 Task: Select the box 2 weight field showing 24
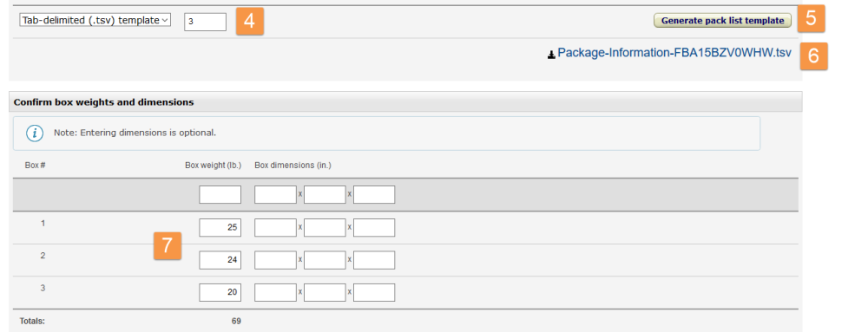tap(220, 260)
